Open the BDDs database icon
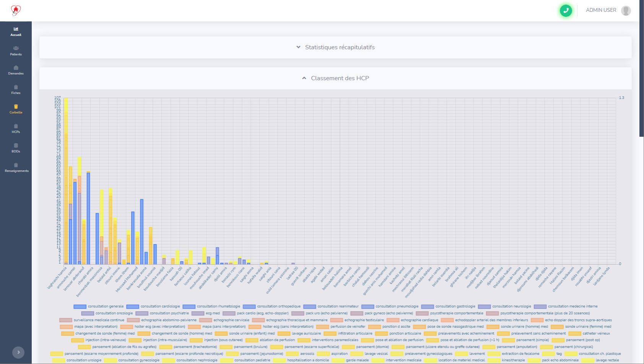644x364 pixels. point(16,146)
